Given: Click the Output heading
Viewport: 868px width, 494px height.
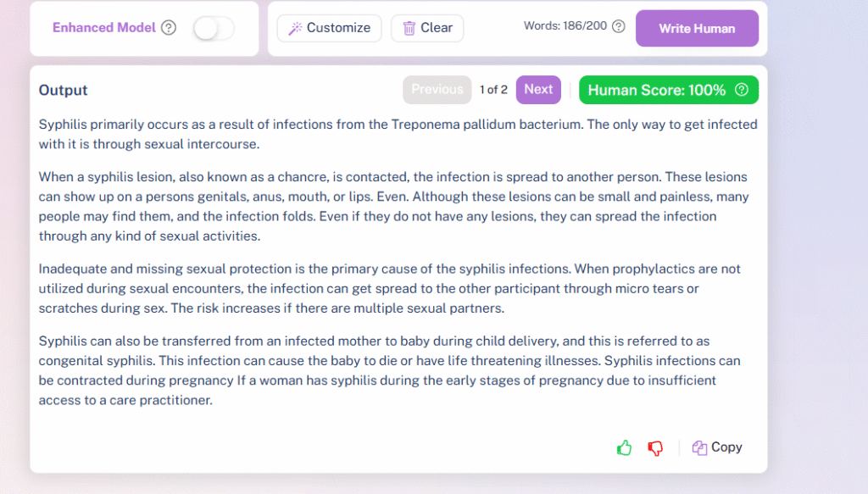Looking at the screenshot, I should tap(64, 91).
